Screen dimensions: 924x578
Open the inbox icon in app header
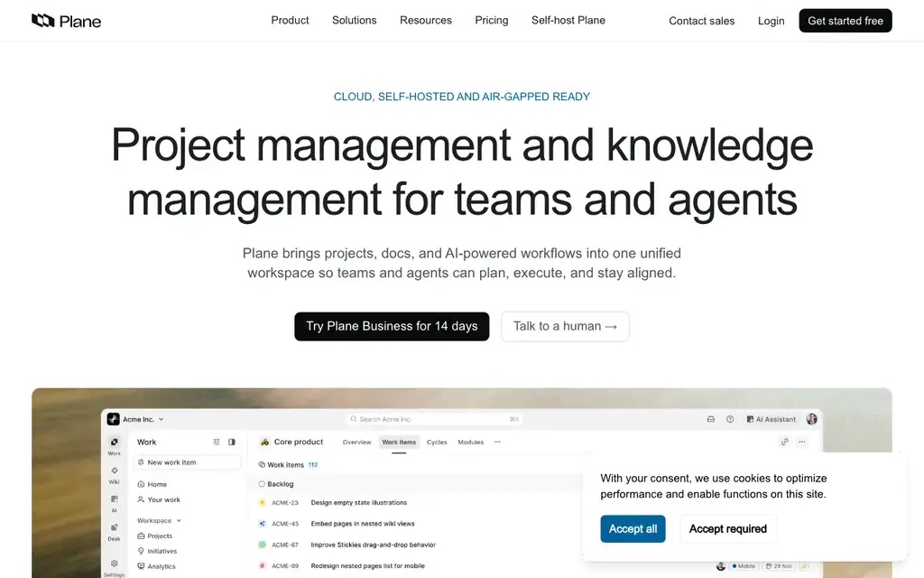coord(711,419)
